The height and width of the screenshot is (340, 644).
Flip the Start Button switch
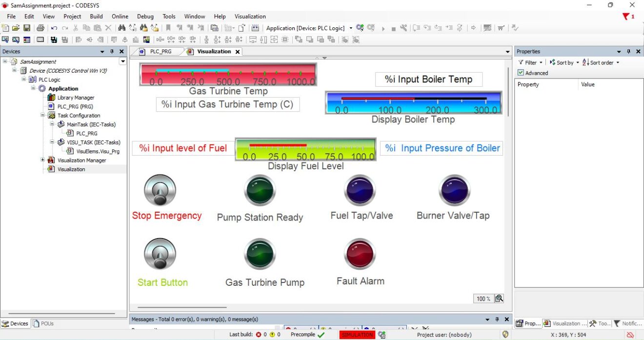[160, 253]
